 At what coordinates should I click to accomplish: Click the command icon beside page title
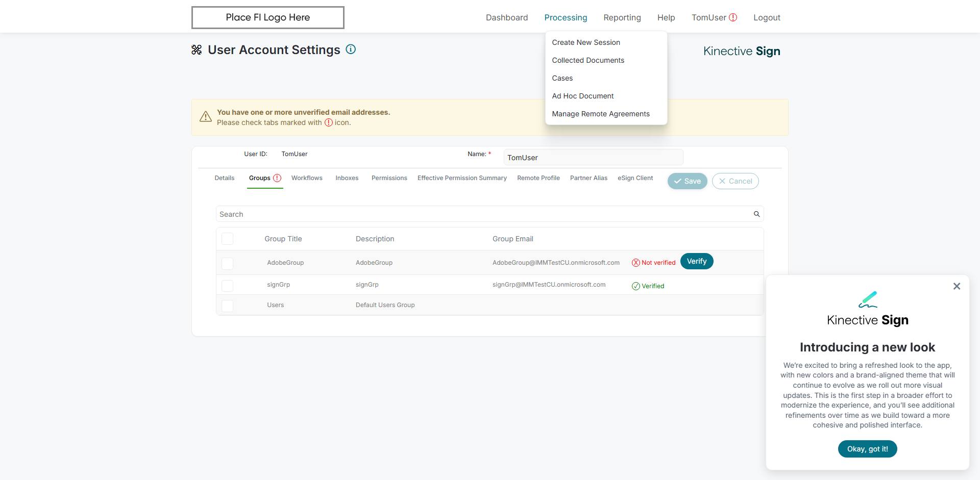[x=197, y=50]
